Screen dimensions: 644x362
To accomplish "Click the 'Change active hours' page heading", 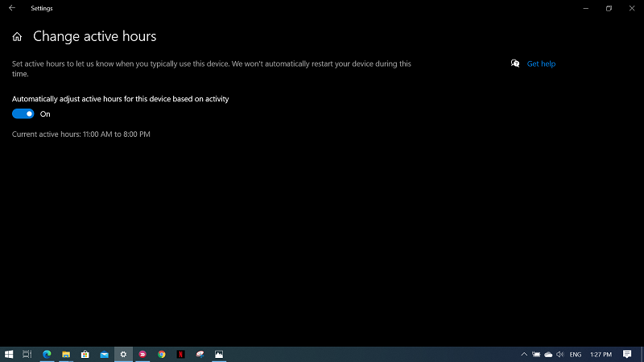I will pyautogui.click(x=94, y=36).
